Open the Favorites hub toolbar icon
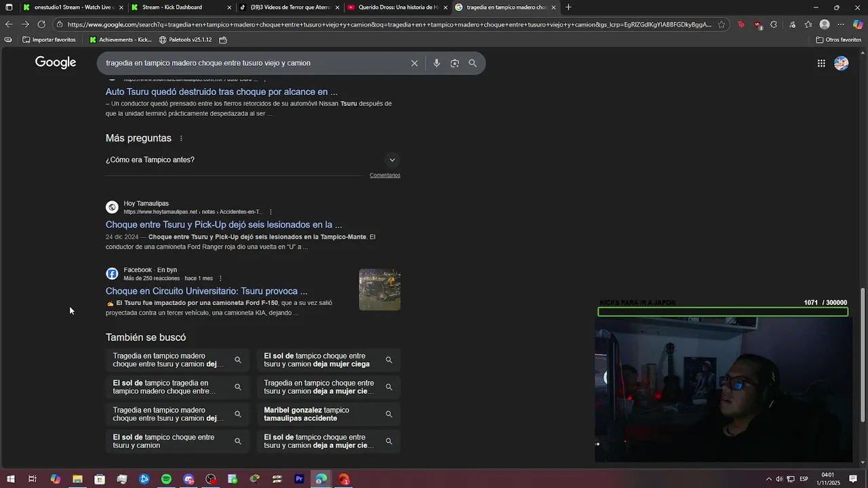Image resolution: width=868 pixels, height=488 pixels. [x=808, y=24]
